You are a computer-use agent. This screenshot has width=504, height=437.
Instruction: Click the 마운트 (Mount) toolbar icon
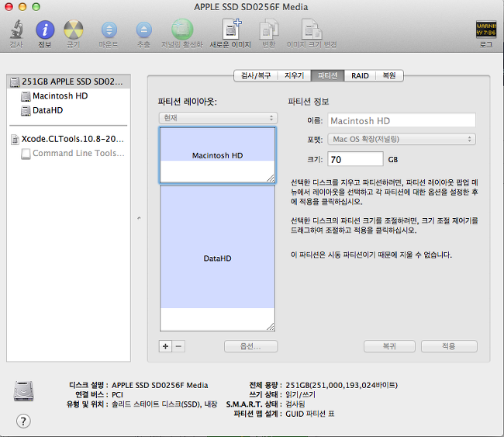click(x=109, y=30)
